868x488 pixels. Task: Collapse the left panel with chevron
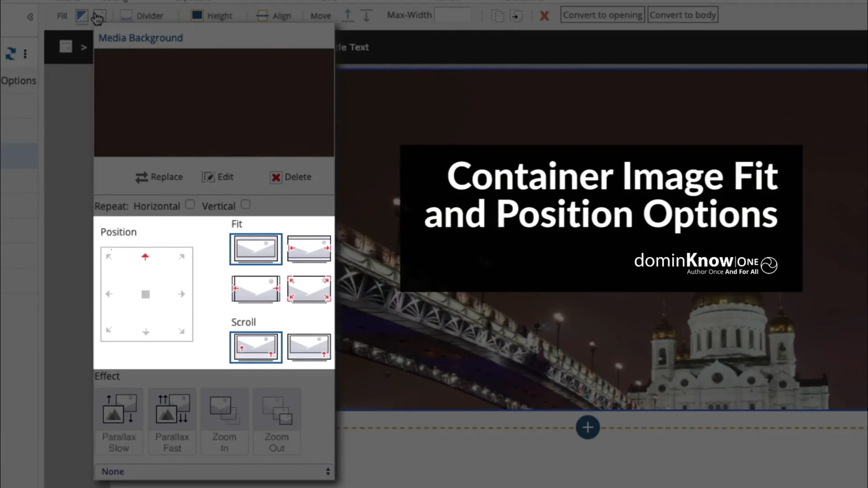click(x=30, y=17)
